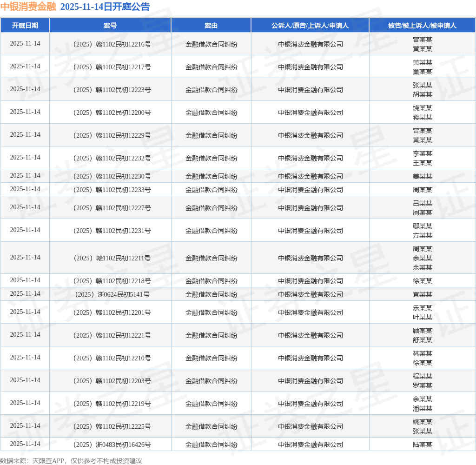The height and width of the screenshot is (465, 476).
Task: Click defendant 林某某
Action: click(x=422, y=353)
